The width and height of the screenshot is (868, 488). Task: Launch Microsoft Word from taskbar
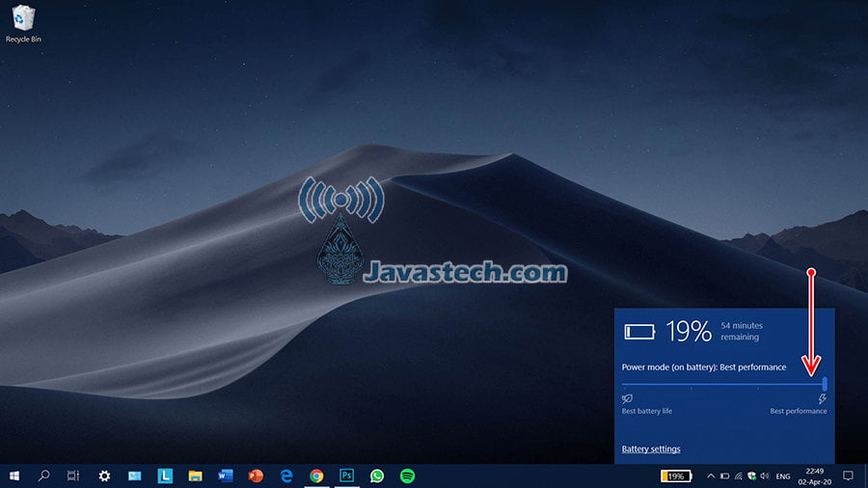pos(226,475)
